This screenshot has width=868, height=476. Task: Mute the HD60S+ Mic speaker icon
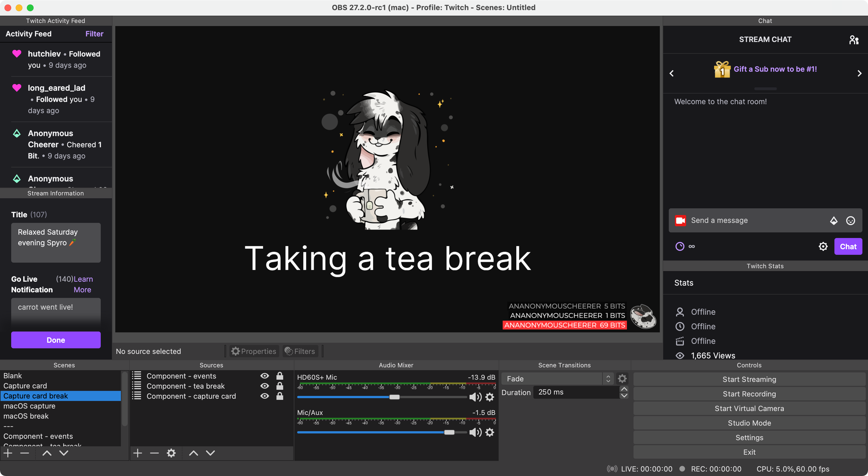coord(475,397)
